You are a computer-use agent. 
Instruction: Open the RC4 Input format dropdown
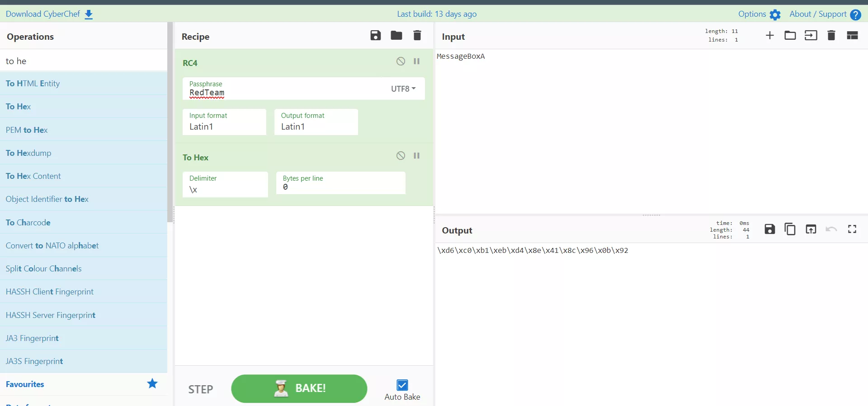click(224, 122)
